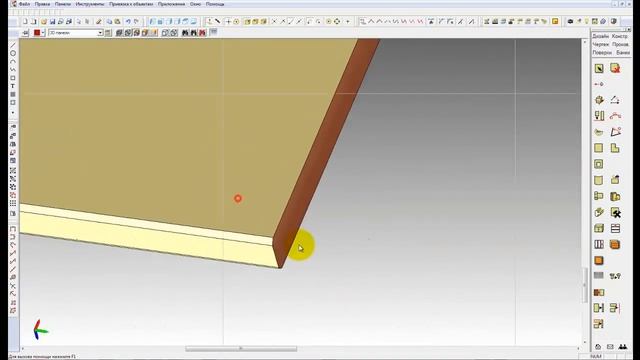The width and height of the screenshot is (640, 360).
Task: Switch to the Произв tab
Action: (620, 44)
